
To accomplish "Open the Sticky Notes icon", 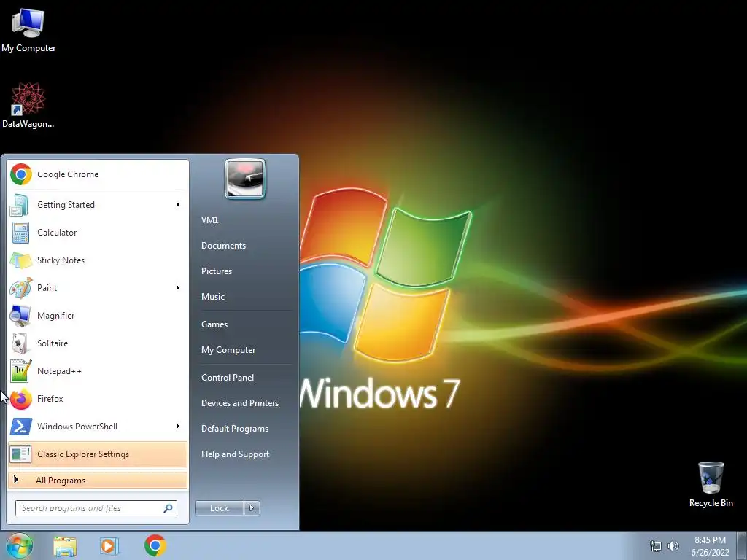I will coord(20,260).
